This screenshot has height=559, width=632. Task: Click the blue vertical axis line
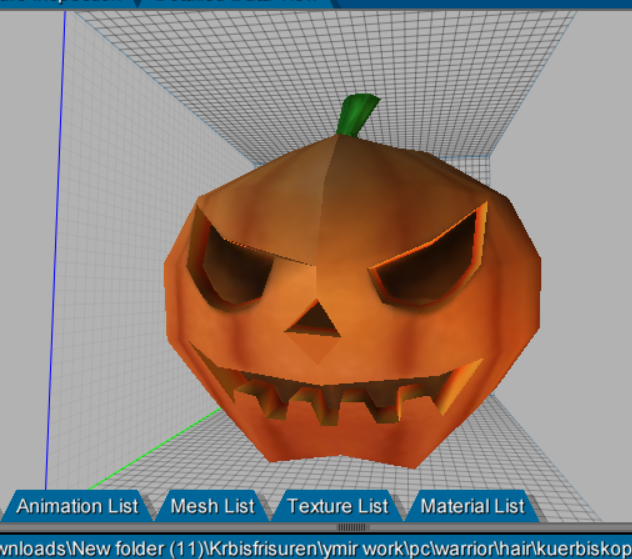[x=56, y=250]
